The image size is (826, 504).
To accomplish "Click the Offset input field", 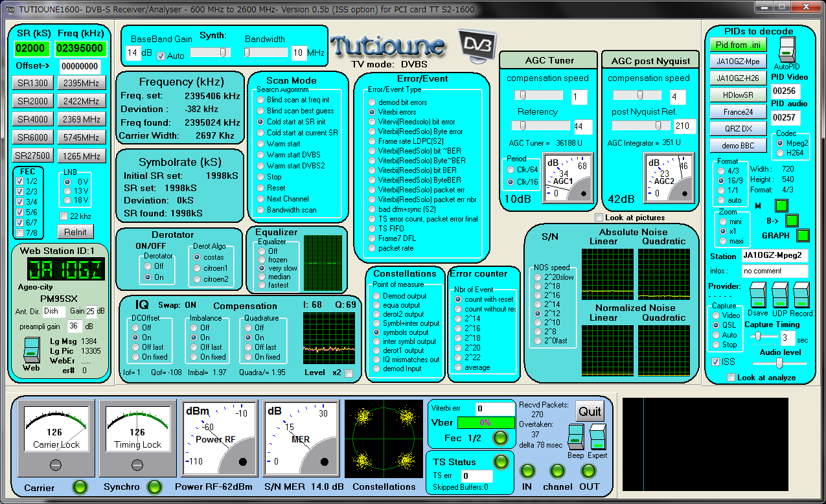I will (80, 66).
